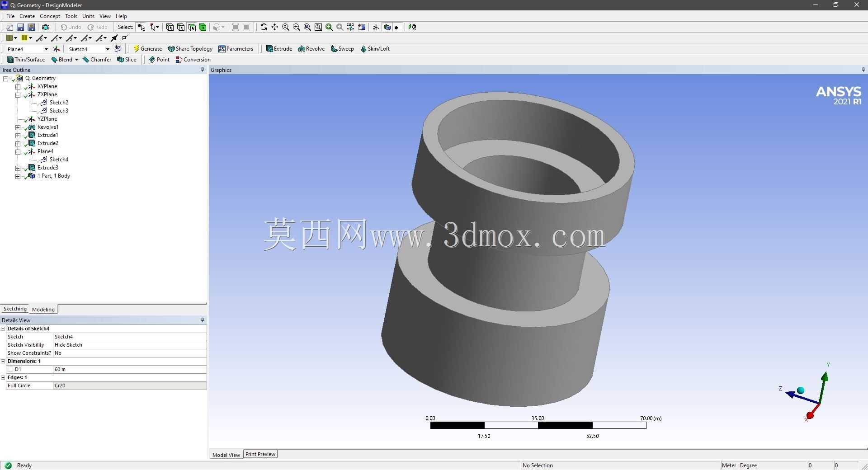Click the Chamfer tool
The image size is (868, 470).
(x=97, y=60)
